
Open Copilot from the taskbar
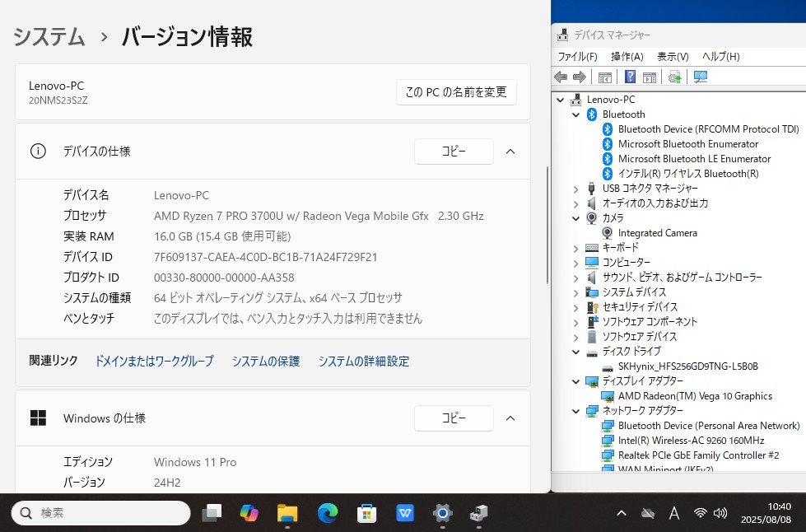(x=249, y=512)
